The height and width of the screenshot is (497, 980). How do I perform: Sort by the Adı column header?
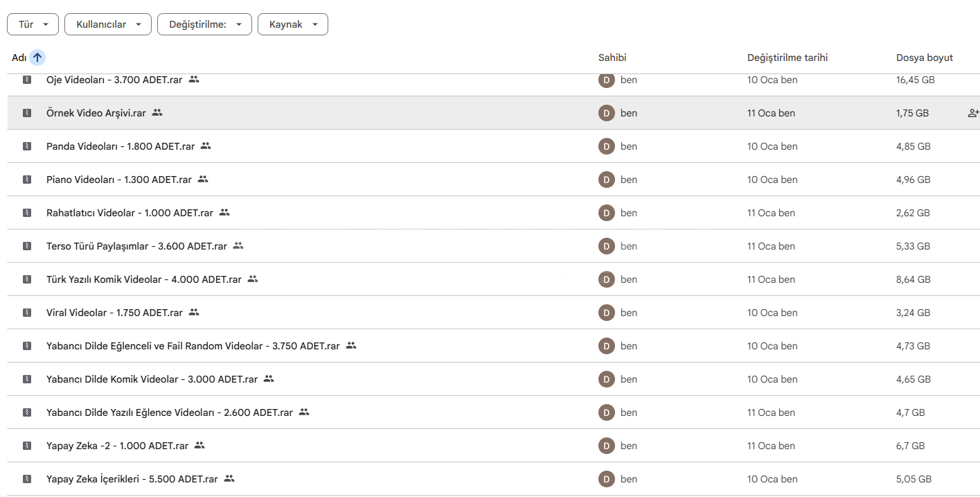[x=19, y=58]
